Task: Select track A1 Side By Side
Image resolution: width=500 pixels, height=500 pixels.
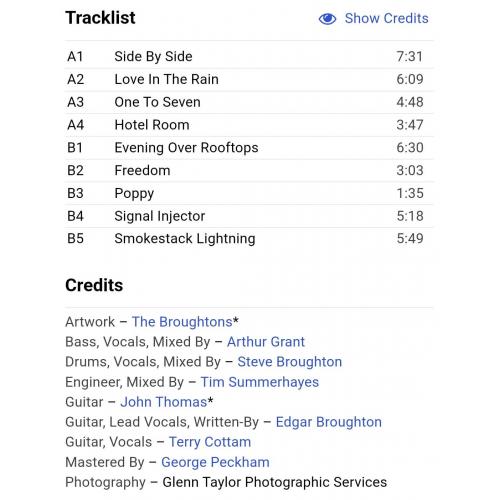Action: click(249, 57)
